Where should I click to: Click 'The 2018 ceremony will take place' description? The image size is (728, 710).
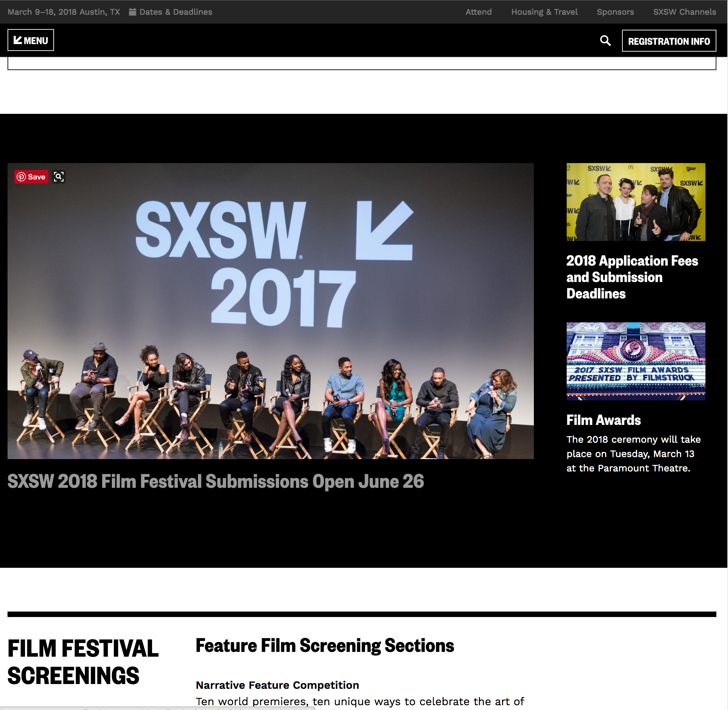coord(633,453)
